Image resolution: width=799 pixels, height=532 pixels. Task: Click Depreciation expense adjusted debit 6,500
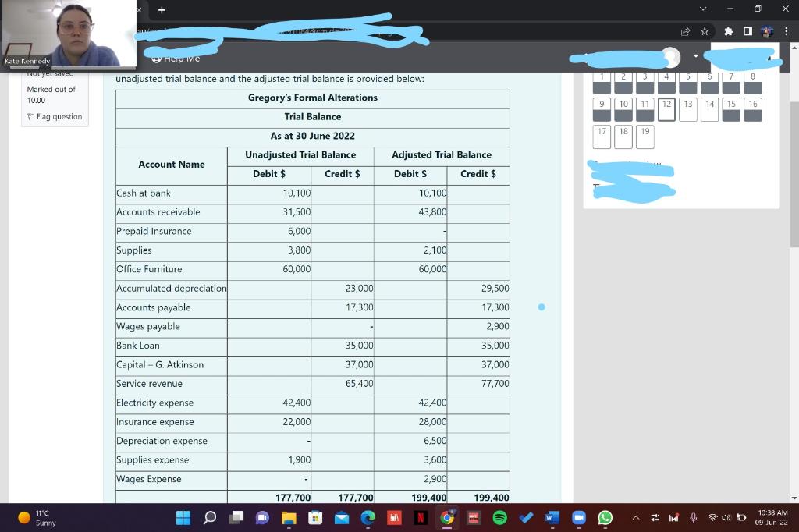pos(435,441)
